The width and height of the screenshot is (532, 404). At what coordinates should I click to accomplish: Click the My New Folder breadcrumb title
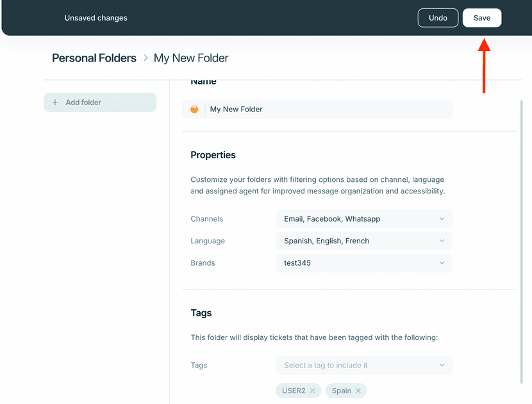point(191,58)
